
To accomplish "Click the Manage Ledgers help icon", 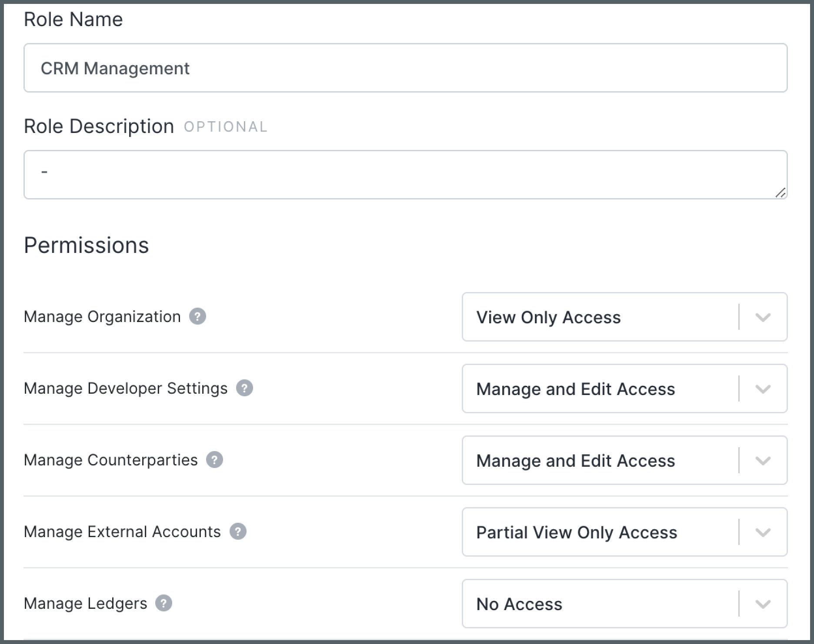I will click(163, 603).
